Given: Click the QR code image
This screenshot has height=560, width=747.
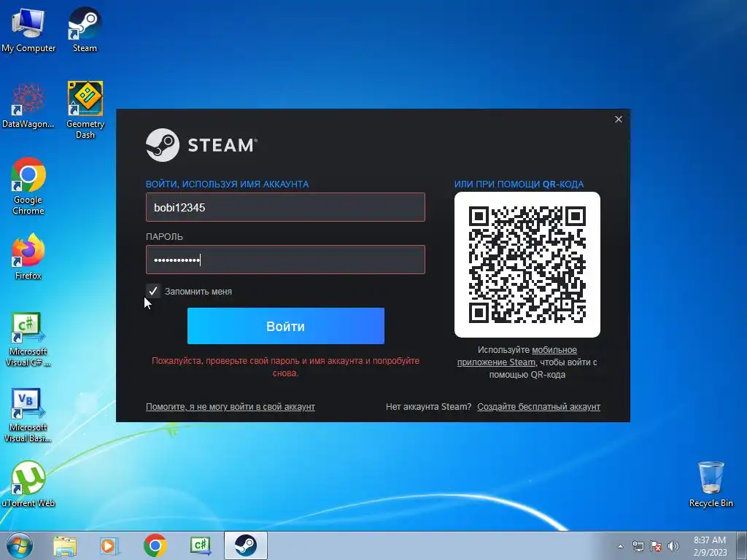Looking at the screenshot, I should pyautogui.click(x=527, y=264).
